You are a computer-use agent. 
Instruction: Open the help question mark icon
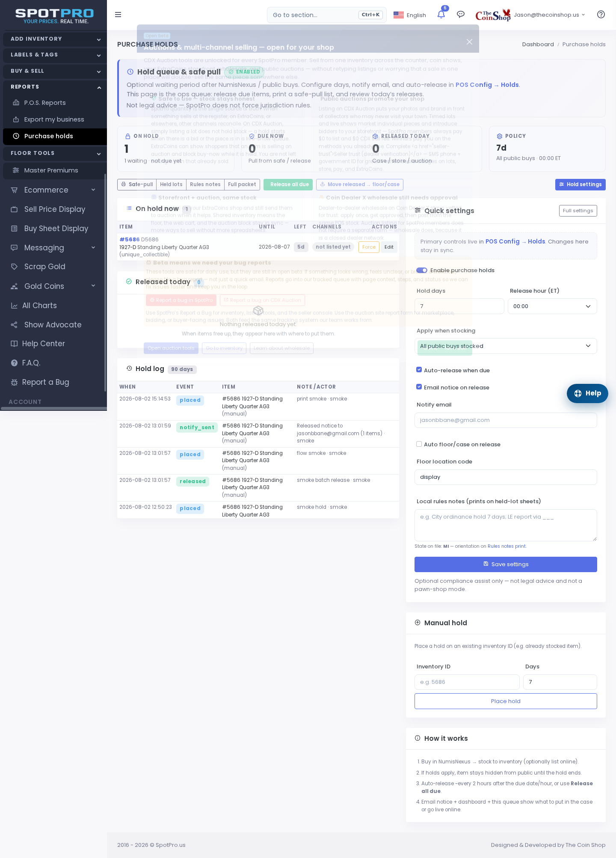[601, 15]
